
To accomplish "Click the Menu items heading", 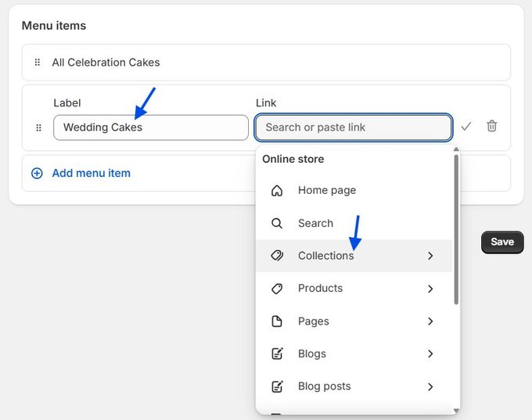I will 54,26.
